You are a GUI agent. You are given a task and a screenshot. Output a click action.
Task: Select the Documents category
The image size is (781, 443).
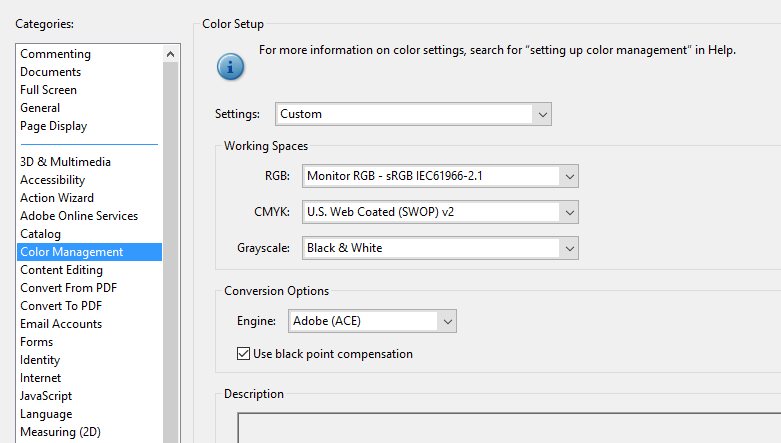tap(50, 72)
